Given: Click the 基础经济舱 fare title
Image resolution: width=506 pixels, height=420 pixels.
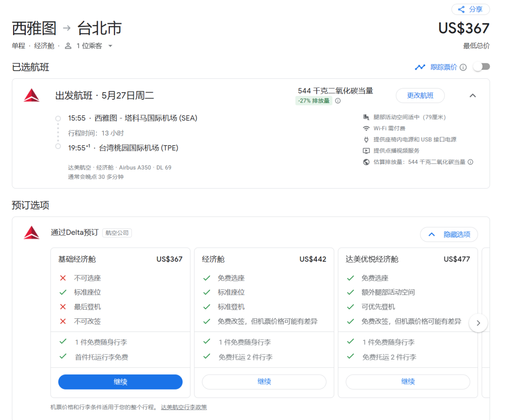Looking at the screenshot, I should [x=77, y=259].
